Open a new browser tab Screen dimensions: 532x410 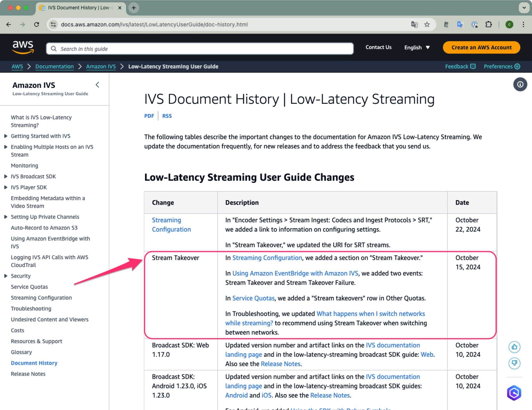pos(134,8)
